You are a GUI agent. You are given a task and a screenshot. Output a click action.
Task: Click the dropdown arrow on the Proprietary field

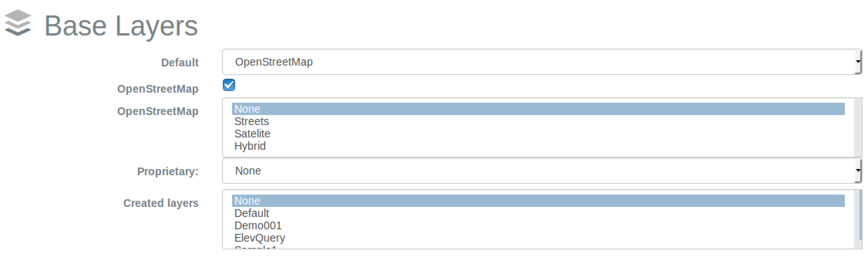[859, 170]
